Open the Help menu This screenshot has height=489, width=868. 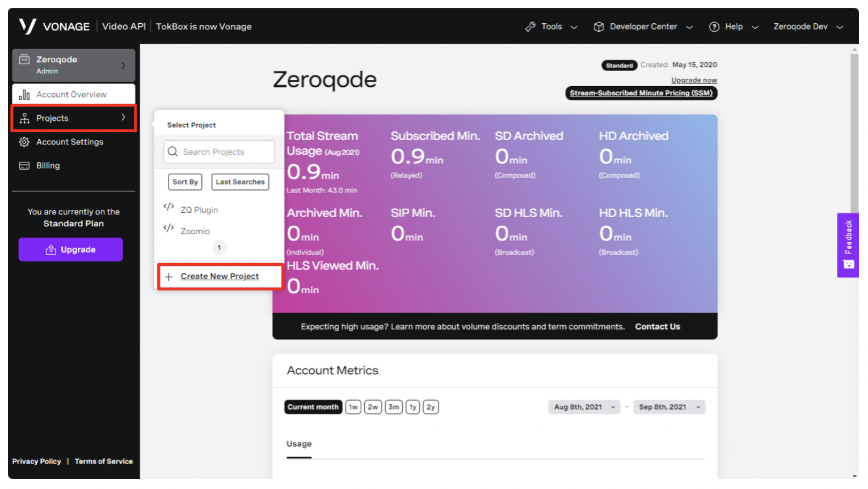click(x=733, y=27)
